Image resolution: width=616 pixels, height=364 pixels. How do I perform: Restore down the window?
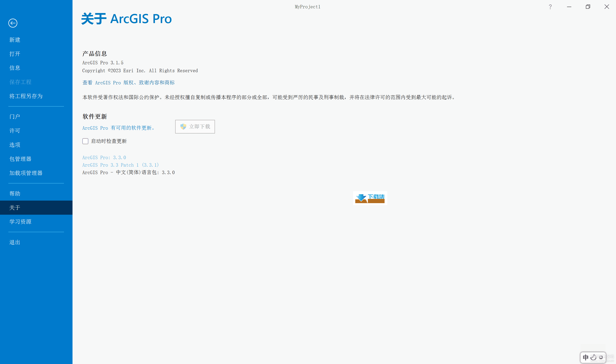coord(588,7)
